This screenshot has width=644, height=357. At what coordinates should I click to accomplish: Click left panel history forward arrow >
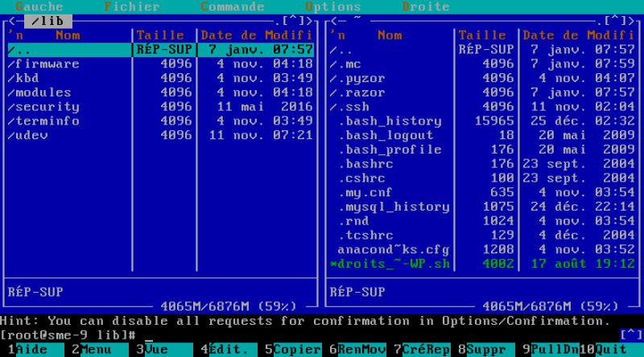click(x=310, y=21)
